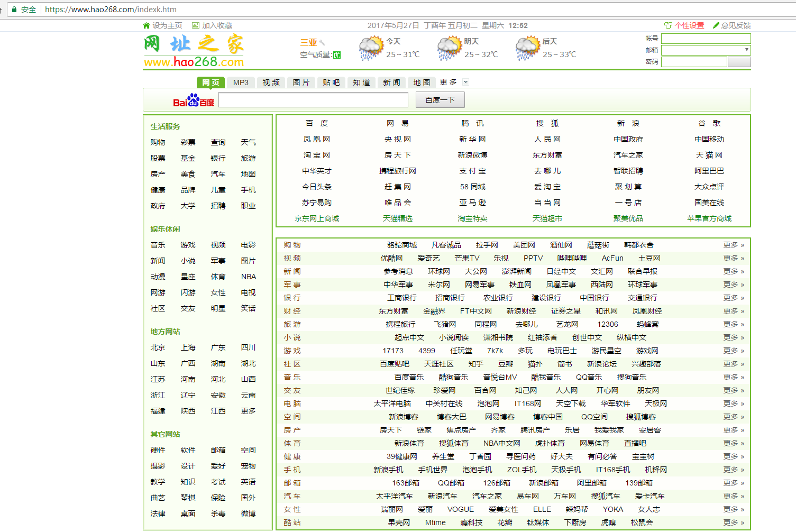Click the 优 air quality badge
The height and width of the screenshot is (532, 796).
337,55
